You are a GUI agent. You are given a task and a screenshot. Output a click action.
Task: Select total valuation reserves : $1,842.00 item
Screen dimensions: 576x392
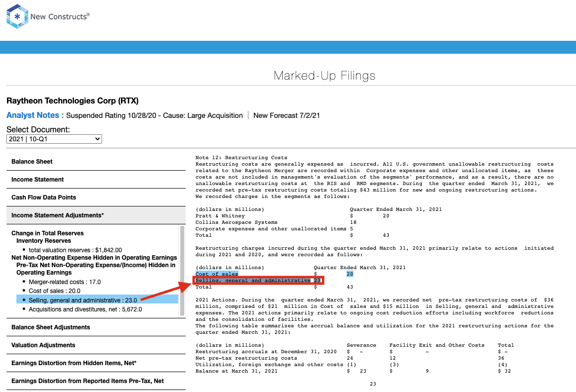[75, 250]
